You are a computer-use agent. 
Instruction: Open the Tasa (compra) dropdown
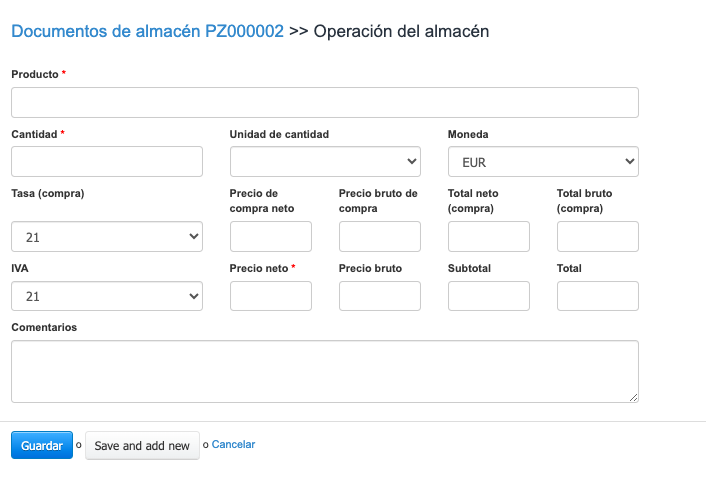pyautogui.click(x=107, y=237)
